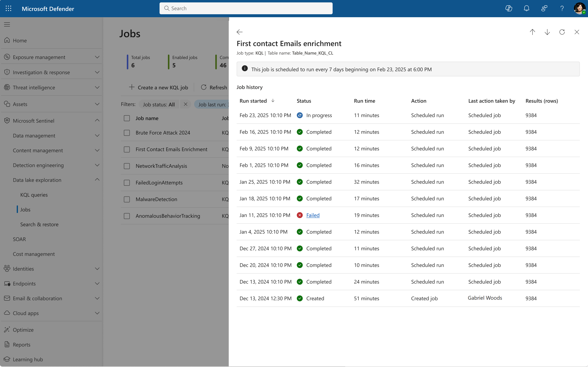Toggle the select-all Job name checkbox
The height and width of the screenshot is (367, 588).
127,118
